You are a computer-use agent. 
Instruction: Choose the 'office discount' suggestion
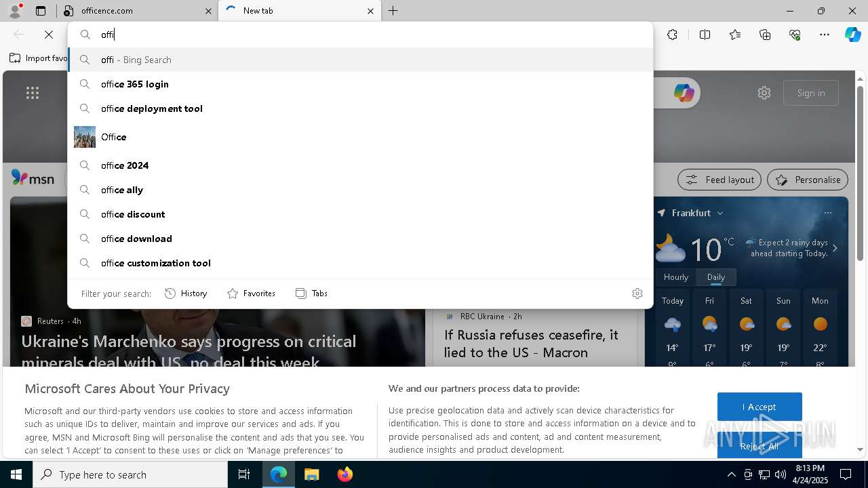coord(361,214)
